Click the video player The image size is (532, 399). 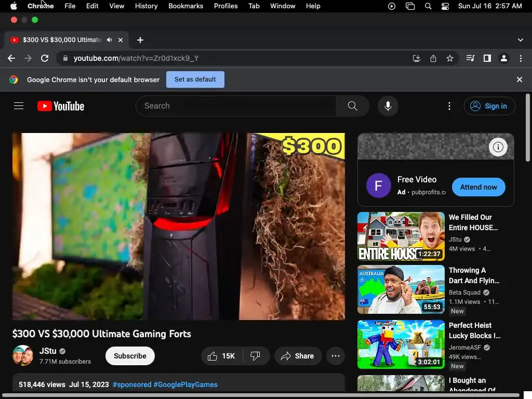tap(179, 227)
